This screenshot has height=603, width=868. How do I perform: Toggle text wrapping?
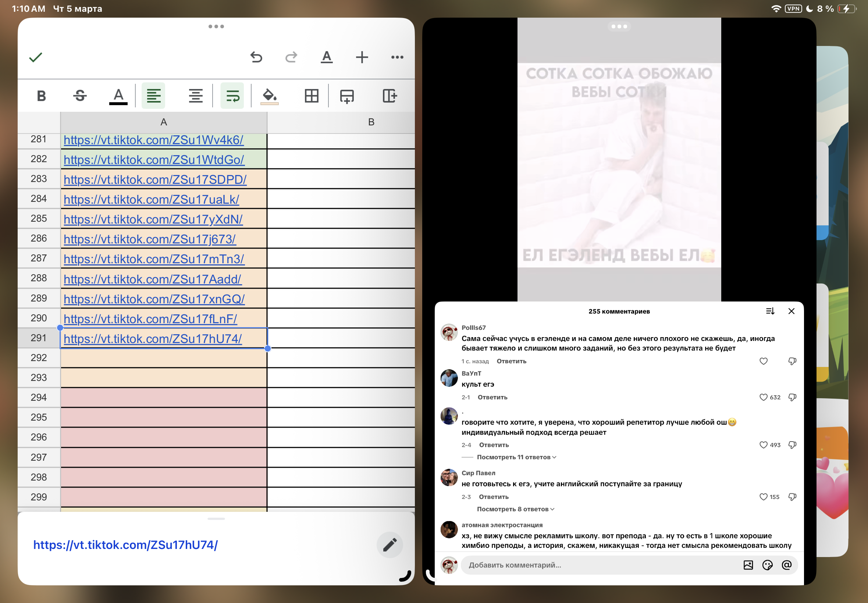(232, 96)
